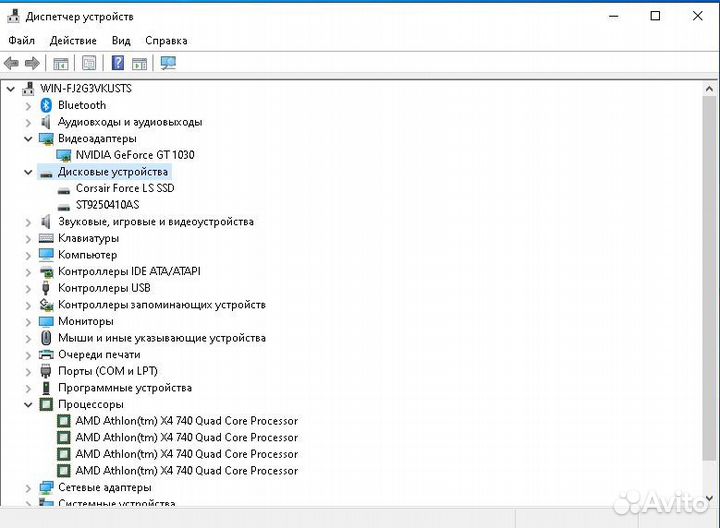Click Show/Hide console tree toolbar icon

click(61, 63)
